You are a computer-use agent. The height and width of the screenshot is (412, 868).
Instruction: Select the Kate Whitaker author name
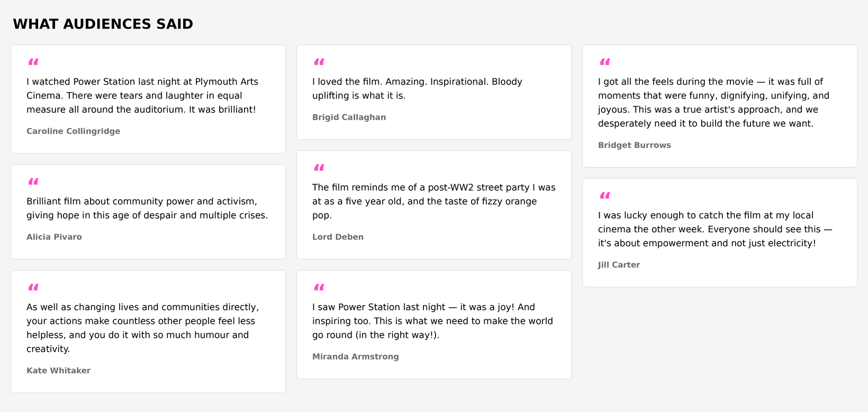click(59, 371)
